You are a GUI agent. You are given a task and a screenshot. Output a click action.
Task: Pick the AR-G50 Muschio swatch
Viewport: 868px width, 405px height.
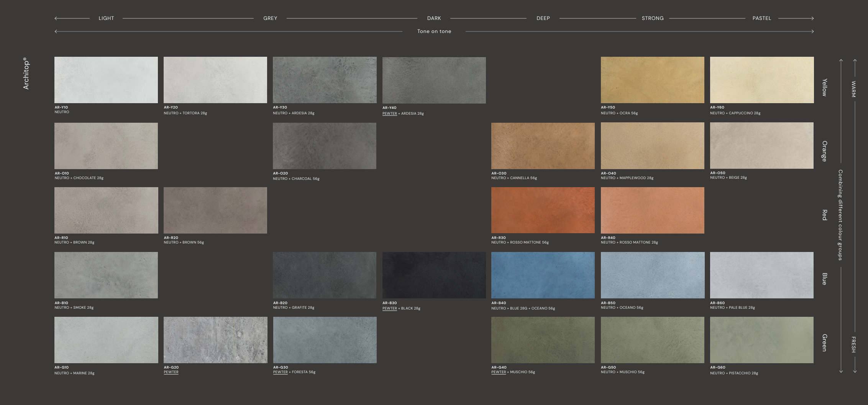pos(653,340)
